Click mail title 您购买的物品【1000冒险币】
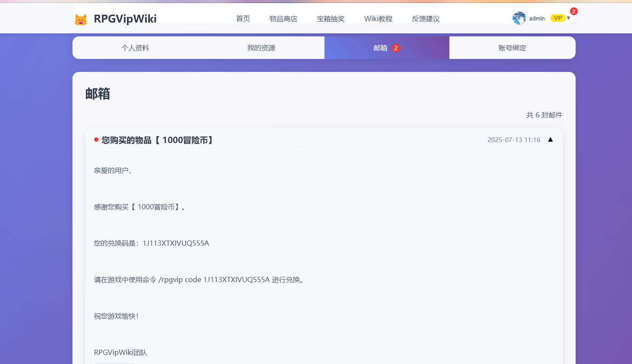The height and width of the screenshot is (364, 632). pyautogui.click(x=158, y=140)
